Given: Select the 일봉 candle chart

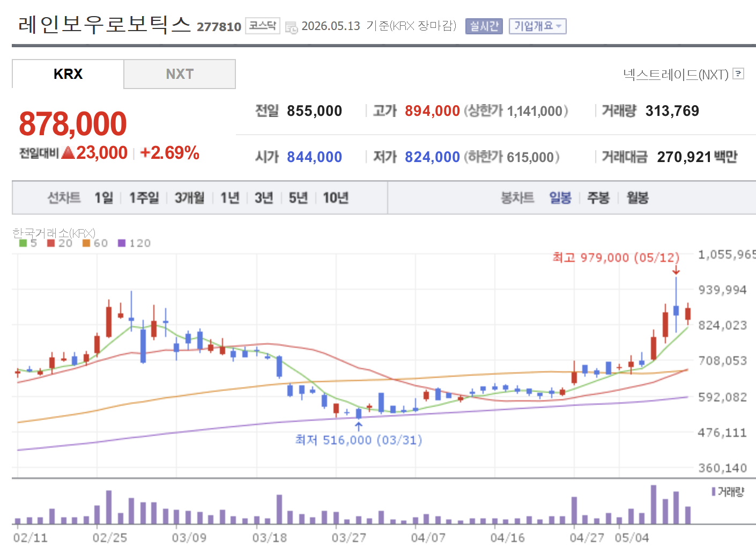Looking at the screenshot, I should (x=560, y=198).
